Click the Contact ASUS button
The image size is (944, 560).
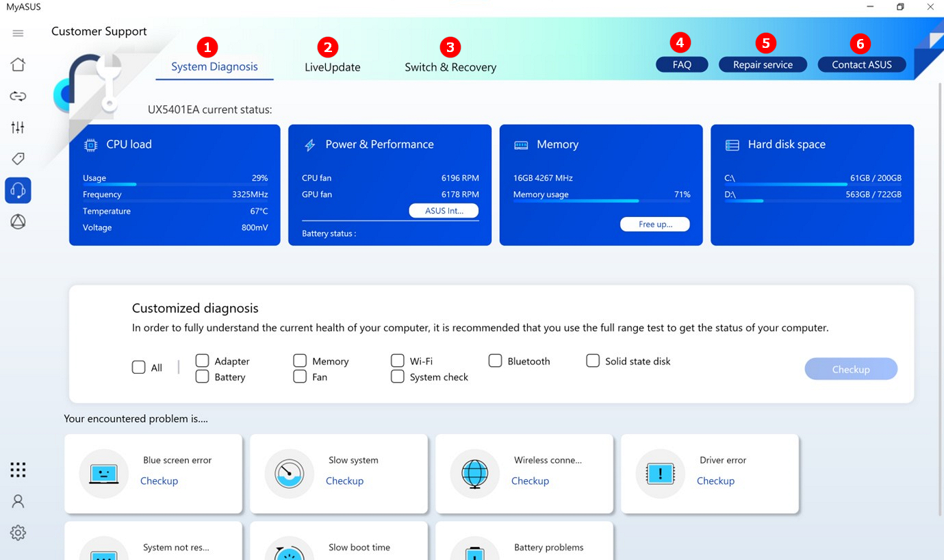pyautogui.click(x=862, y=64)
